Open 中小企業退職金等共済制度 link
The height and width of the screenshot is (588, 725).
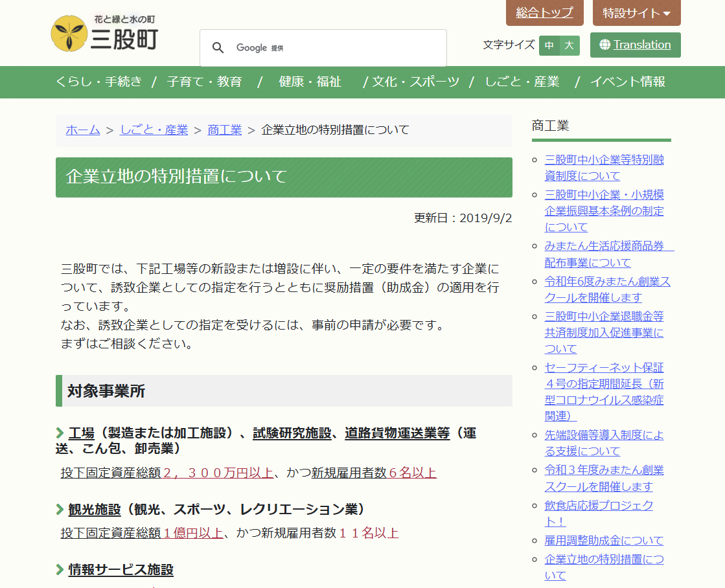604,332
